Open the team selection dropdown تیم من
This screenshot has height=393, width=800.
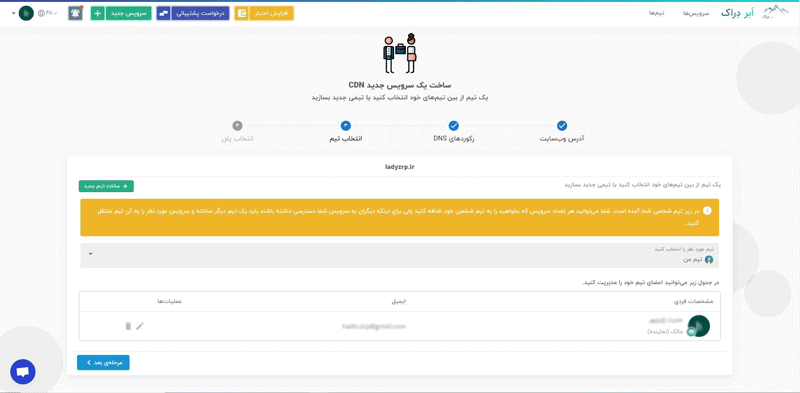pos(399,255)
